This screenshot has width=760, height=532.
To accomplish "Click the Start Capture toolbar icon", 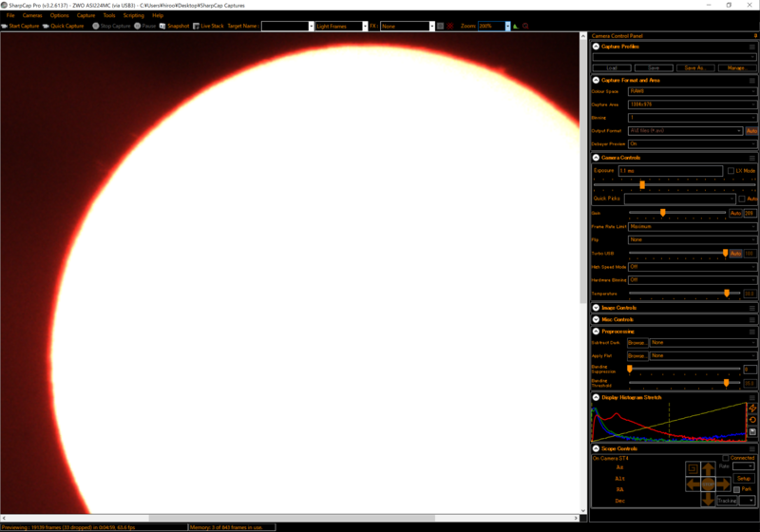I will point(5,27).
